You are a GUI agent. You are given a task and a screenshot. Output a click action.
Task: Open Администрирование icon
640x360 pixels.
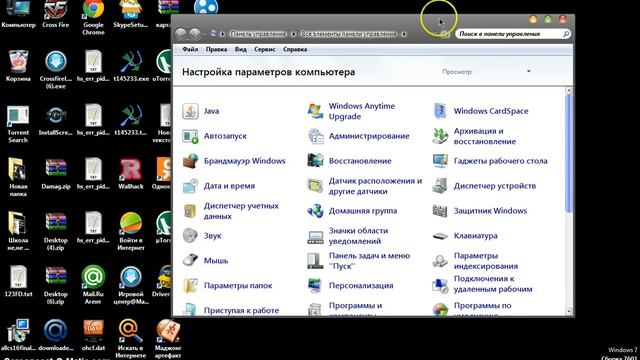315,136
